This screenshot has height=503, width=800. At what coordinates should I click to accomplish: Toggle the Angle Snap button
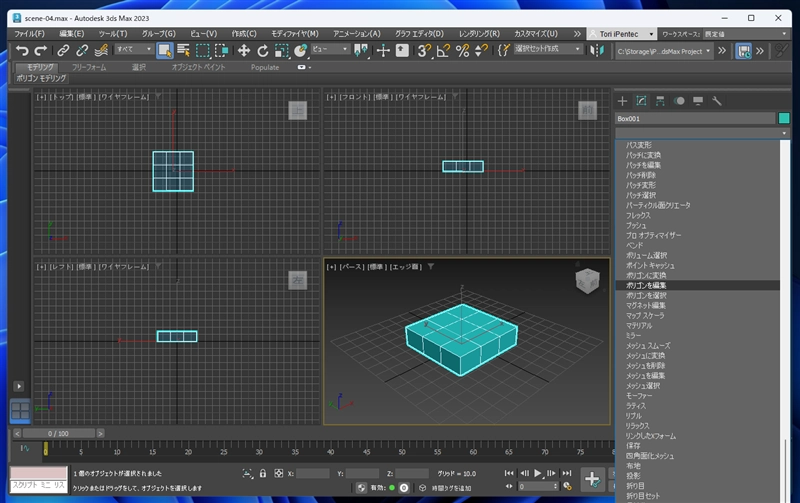coord(443,50)
